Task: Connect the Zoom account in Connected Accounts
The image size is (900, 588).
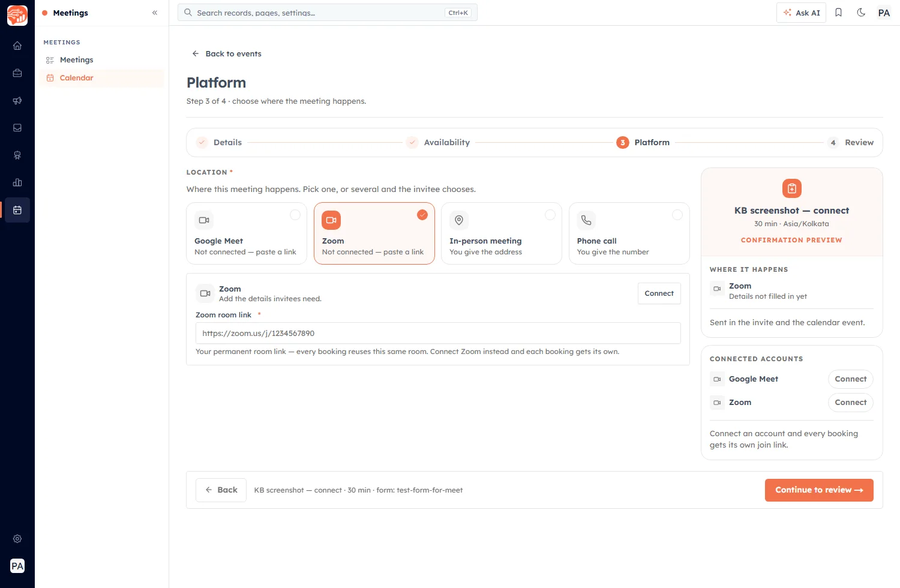Action: (x=851, y=403)
